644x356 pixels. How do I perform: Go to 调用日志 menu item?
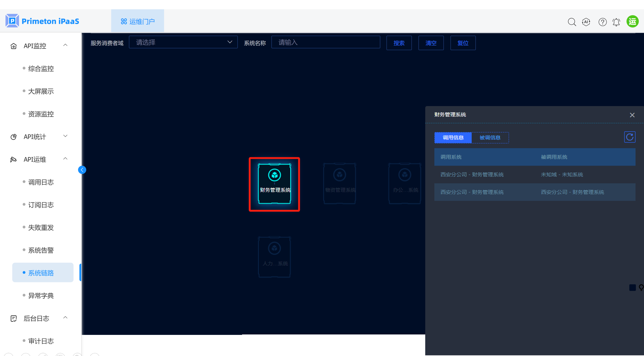click(41, 182)
